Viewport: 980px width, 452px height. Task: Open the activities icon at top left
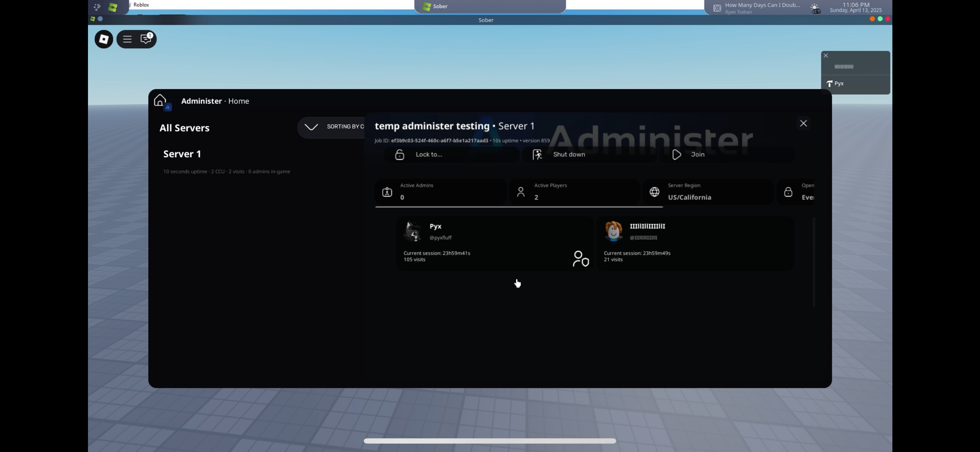pos(97,7)
